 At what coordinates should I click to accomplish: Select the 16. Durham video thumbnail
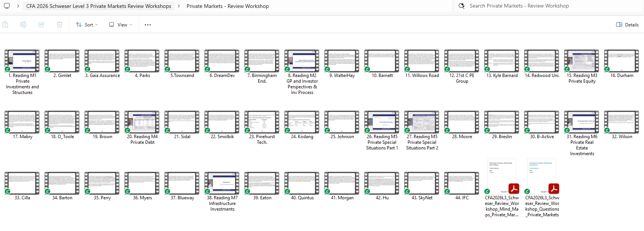tap(622, 61)
